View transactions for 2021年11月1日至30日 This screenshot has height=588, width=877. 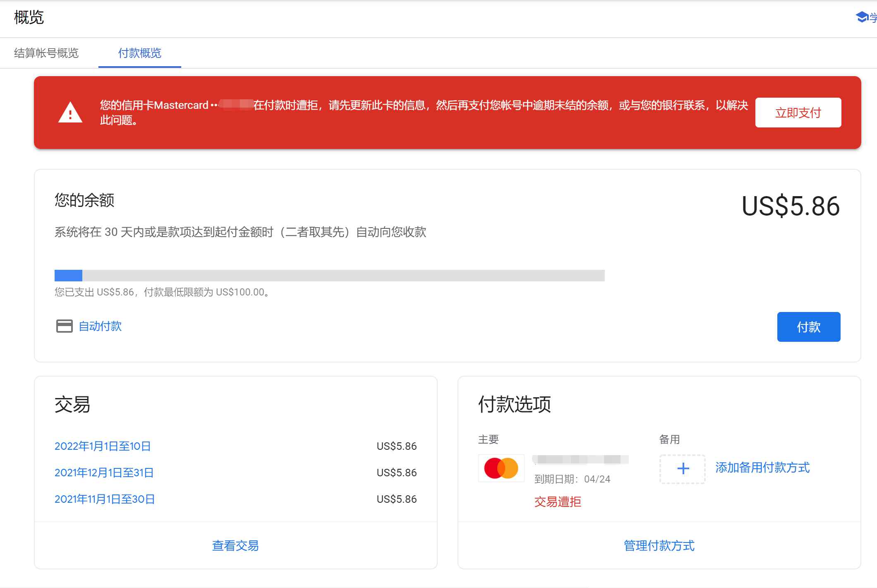105,499
